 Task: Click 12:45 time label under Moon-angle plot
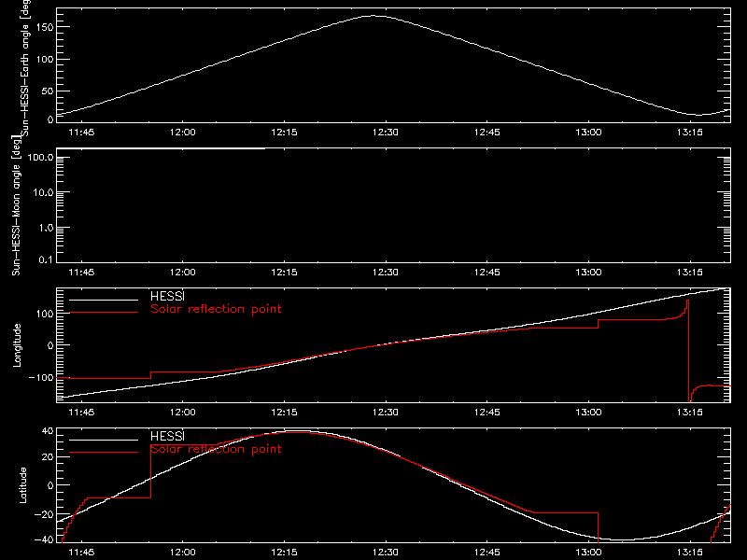[486, 272]
